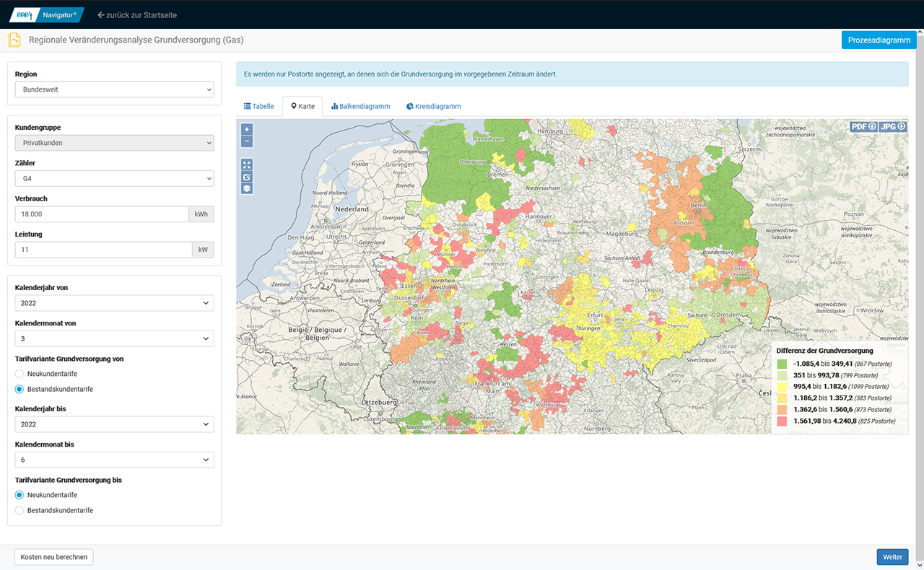Switch to the Tabelle tab
The image size is (924, 570).
click(259, 106)
